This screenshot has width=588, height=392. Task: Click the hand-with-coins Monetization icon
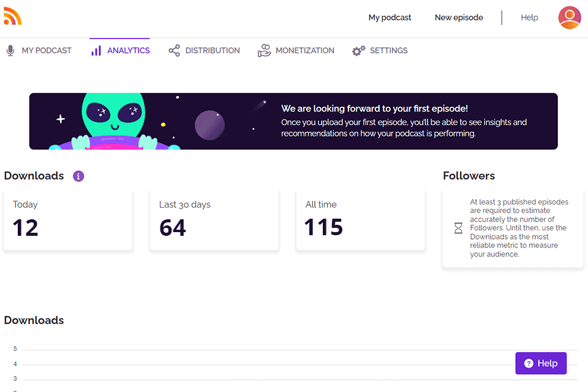pyautogui.click(x=264, y=51)
